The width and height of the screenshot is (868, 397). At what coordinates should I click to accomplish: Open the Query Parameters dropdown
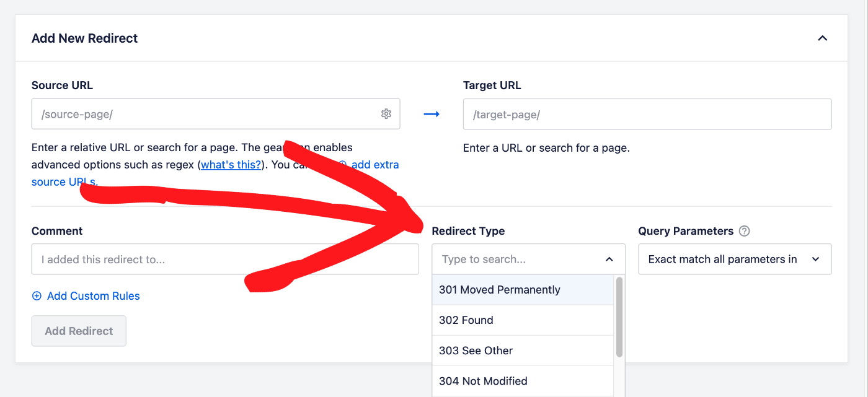point(735,260)
